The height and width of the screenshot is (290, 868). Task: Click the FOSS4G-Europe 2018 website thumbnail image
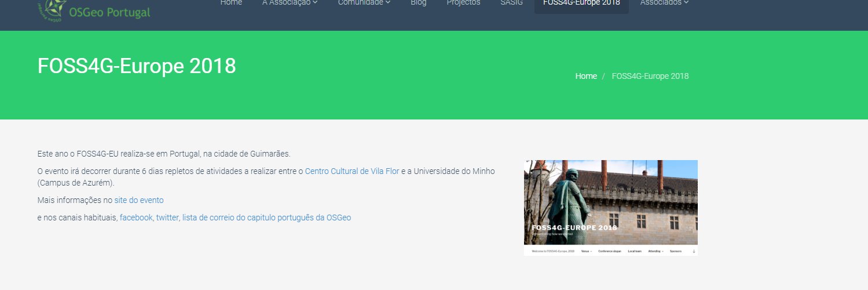[x=611, y=208]
